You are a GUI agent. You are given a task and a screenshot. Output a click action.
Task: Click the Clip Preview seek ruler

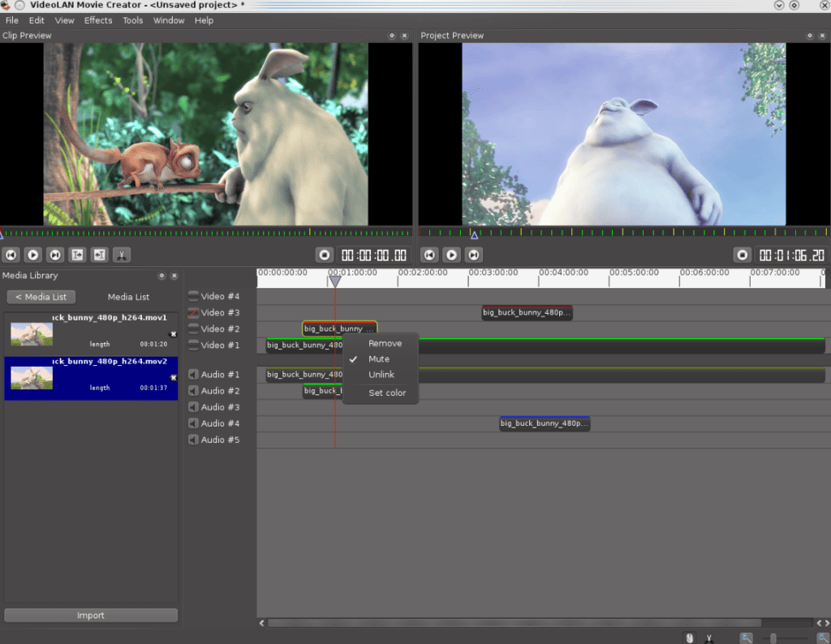pyautogui.click(x=205, y=233)
